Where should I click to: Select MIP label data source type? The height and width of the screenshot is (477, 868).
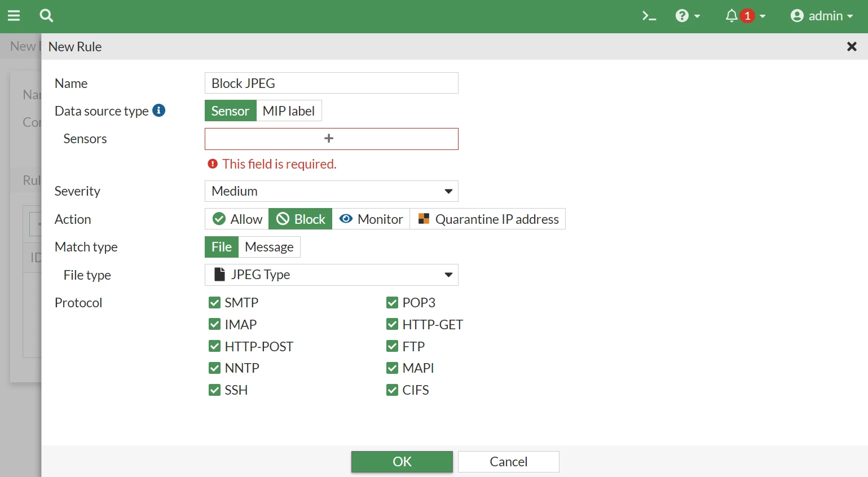click(289, 111)
